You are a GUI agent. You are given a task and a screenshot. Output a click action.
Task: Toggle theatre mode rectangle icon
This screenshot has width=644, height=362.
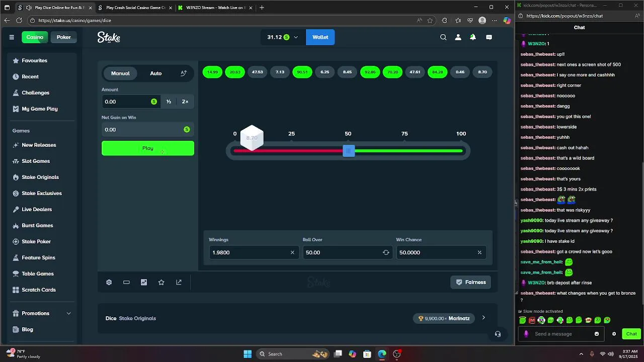click(126, 283)
